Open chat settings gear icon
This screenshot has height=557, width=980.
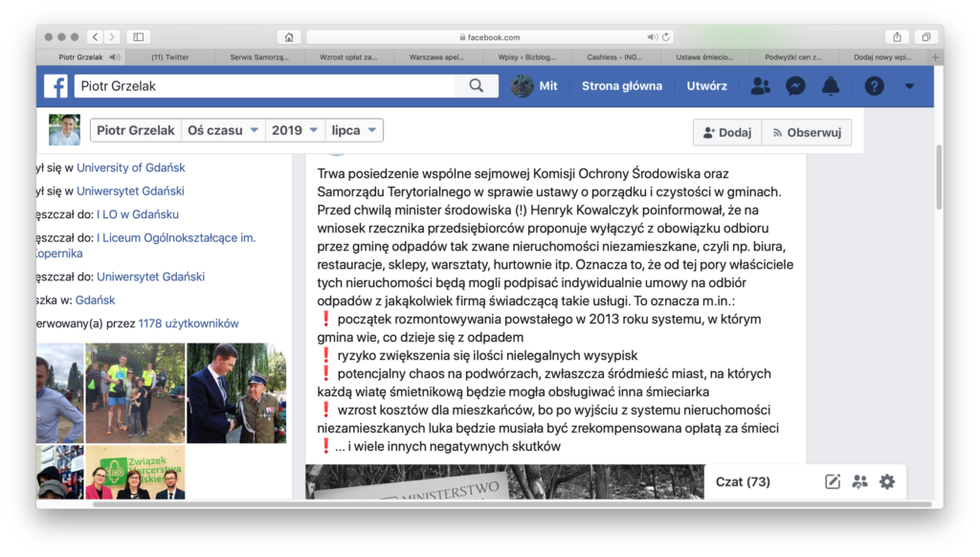point(887,481)
